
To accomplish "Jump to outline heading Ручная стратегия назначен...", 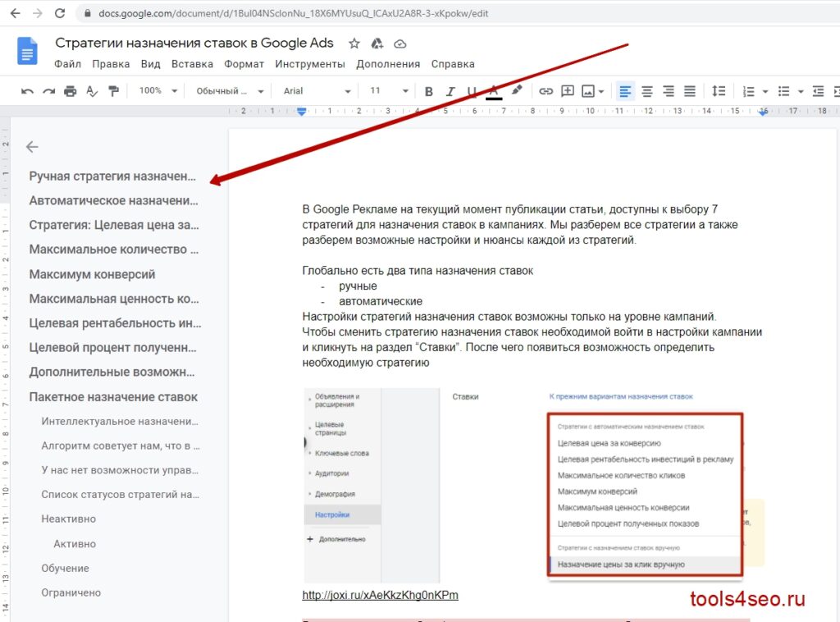I will pyautogui.click(x=112, y=176).
